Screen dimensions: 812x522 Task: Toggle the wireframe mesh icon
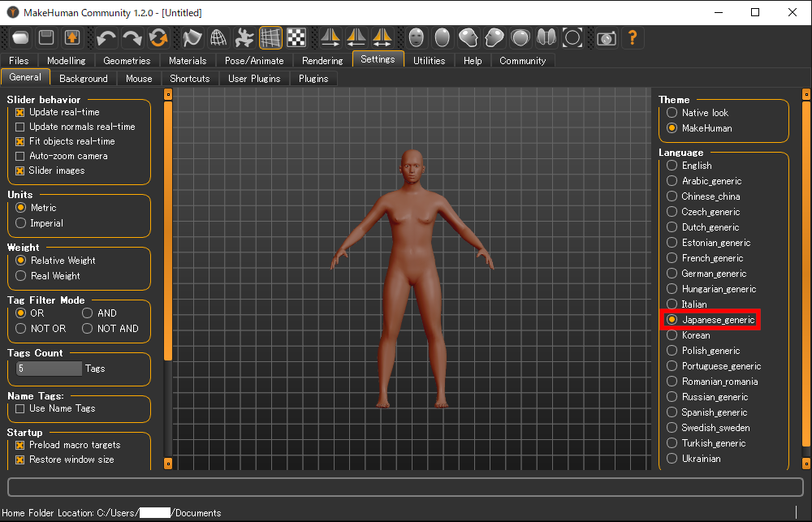tap(218, 37)
